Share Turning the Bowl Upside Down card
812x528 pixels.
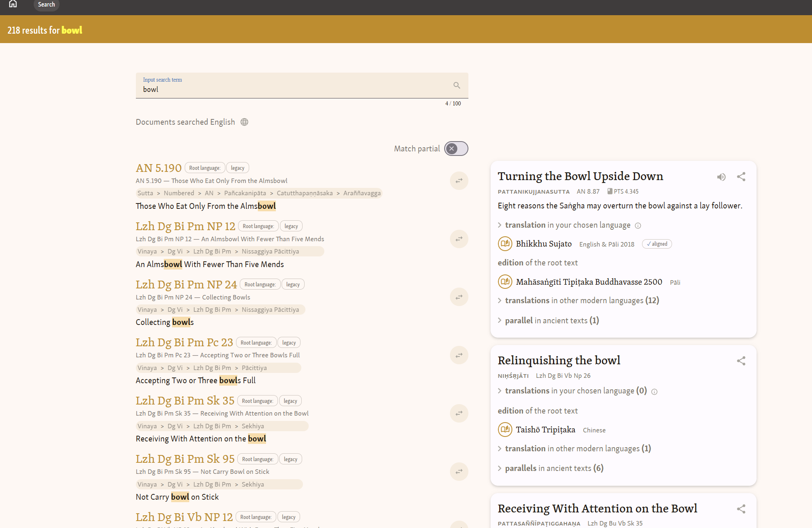pyautogui.click(x=741, y=177)
